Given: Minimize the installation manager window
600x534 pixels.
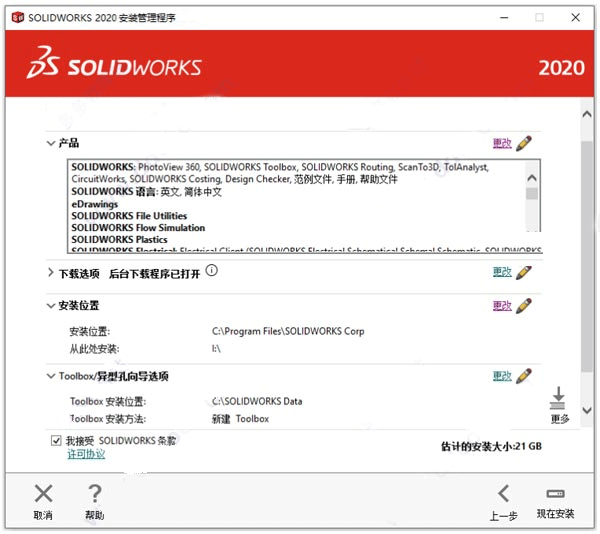Looking at the screenshot, I should click(504, 17).
